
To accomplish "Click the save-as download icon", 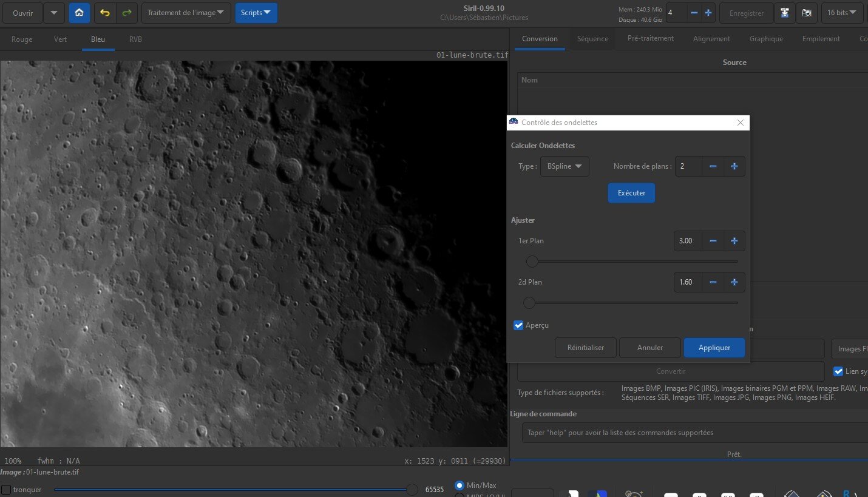I will click(785, 13).
